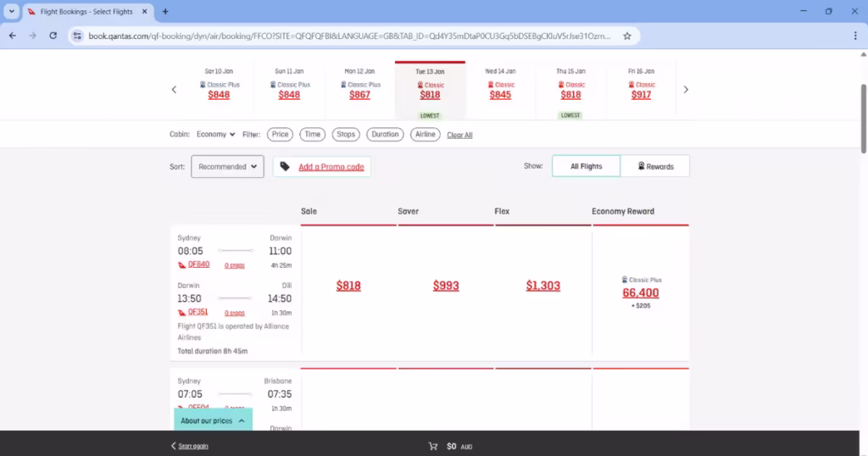Select the Fri 16 Jan date tab
The height and width of the screenshot is (456, 868).
click(x=641, y=90)
